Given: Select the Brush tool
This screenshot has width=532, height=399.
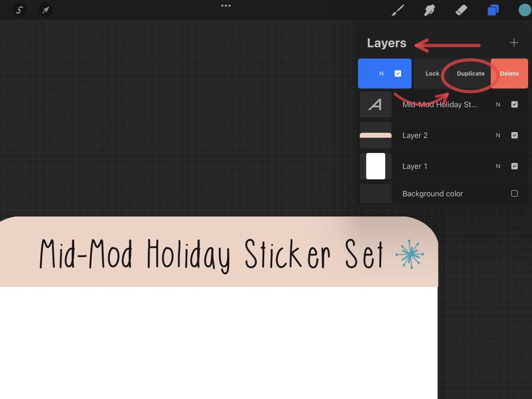Looking at the screenshot, I should tap(398, 10).
